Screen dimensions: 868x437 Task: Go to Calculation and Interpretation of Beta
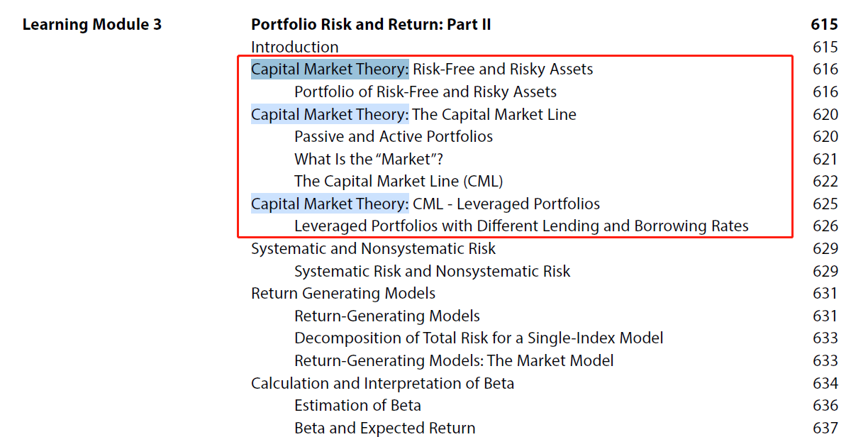(383, 383)
